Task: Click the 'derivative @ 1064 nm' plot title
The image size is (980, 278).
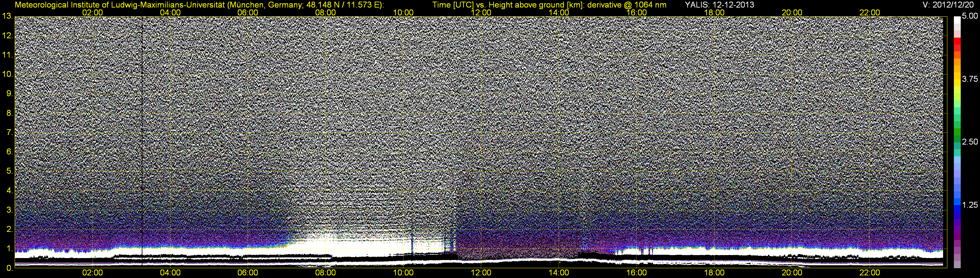Action: pos(627,5)
